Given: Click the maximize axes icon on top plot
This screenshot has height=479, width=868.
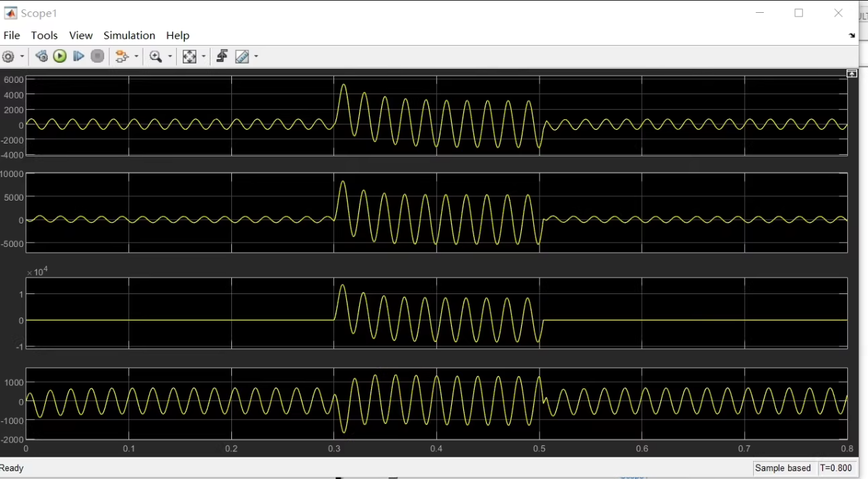Looking at the screenshot, I should click(x=852, y=74).
